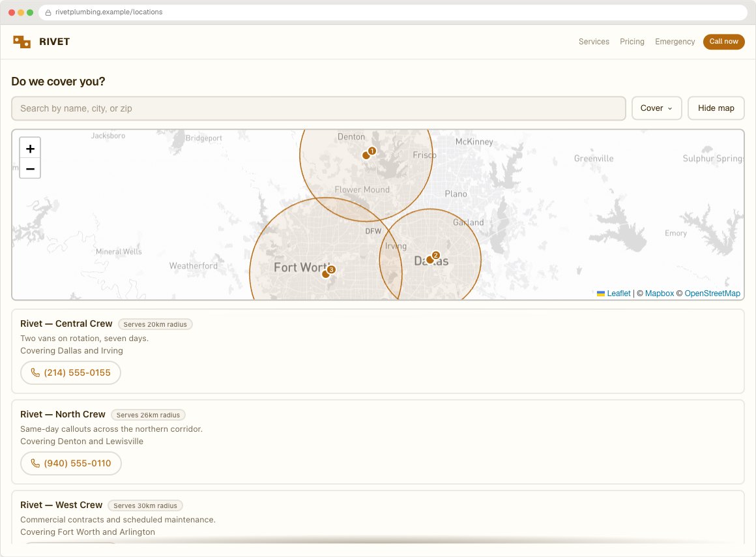The width and height of the screenshot is (756, 557).
Task: Select the Rivet — West Crew heading
Action: (x=61, y=505)
